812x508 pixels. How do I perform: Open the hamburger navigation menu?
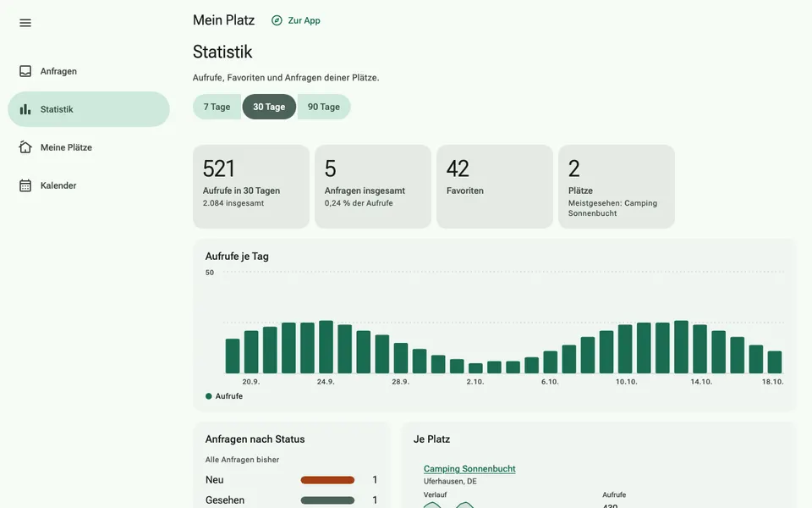[25, 23]
